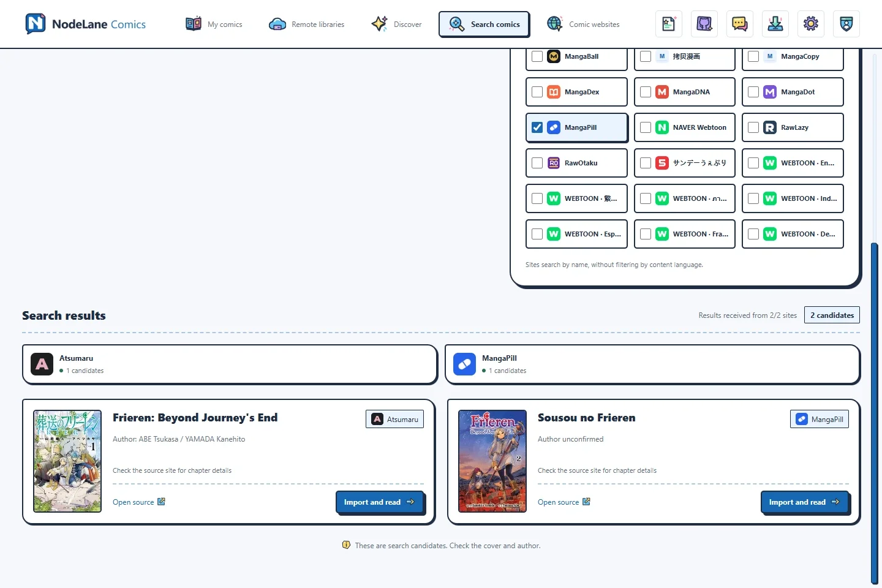Image resolution: width=882 pixels, height=588 pixels.
Task: Enable the NAVER Webtoon checkbox
Action: (646, 127)
